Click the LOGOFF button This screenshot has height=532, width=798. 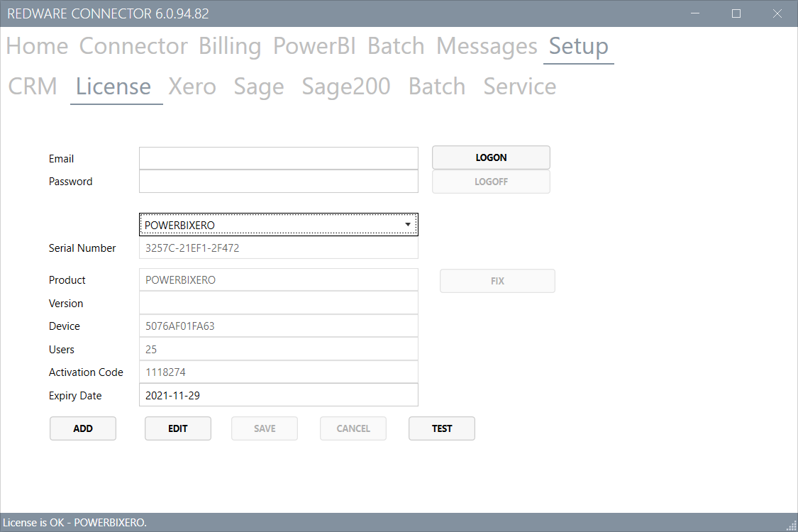(x=491, y=182)
